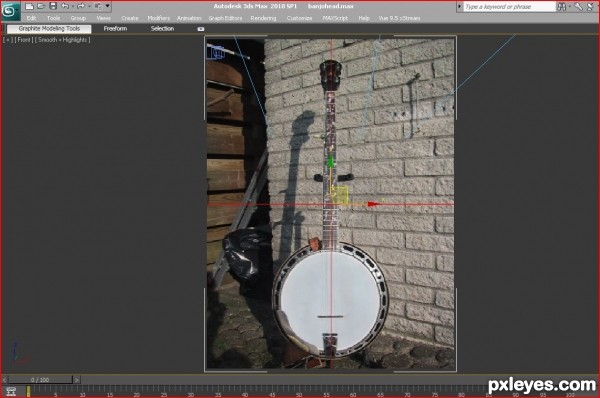
Task: Redo the last undone action
Action: click(x=81, y=6)
